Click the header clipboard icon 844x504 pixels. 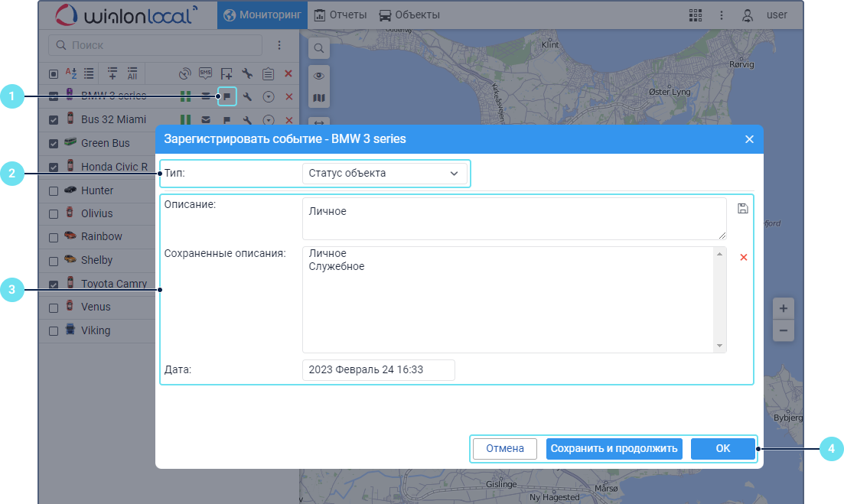click(x=268, y=73)
